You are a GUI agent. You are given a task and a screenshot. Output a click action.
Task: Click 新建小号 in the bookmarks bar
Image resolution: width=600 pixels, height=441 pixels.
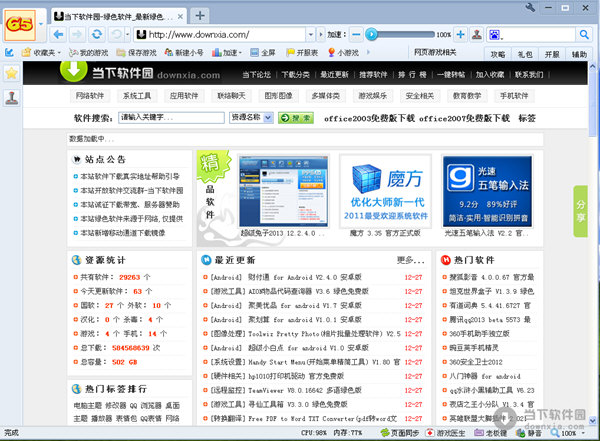[184, 52]
